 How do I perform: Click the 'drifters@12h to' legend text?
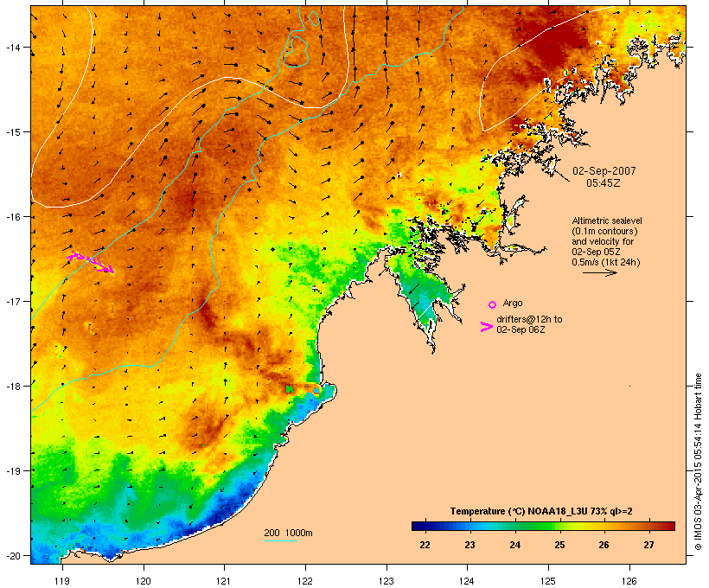529,319
